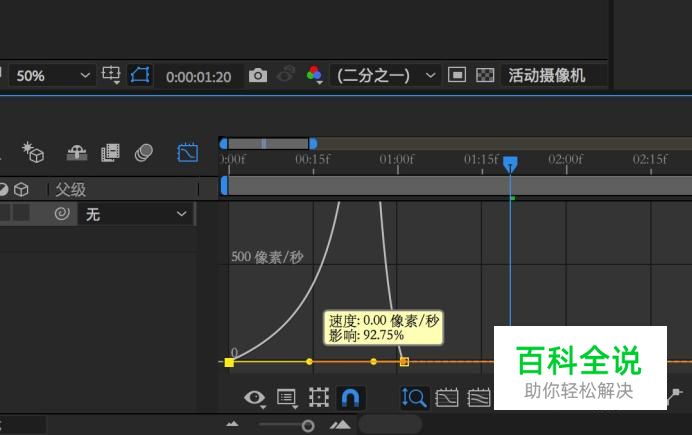Click fit selection to view icon
Viewport: 692px width, 435px height.
pos(447,398)
